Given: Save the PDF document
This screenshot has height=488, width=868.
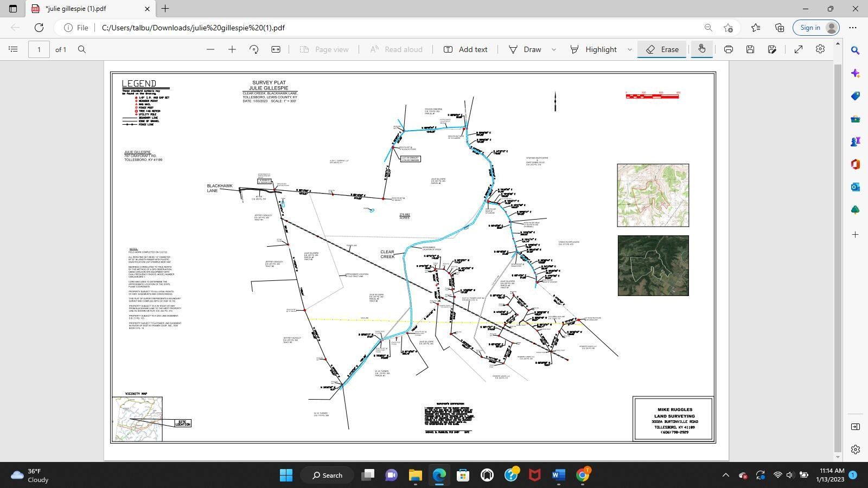Looking at the screenshot, I should click(750, 49).
